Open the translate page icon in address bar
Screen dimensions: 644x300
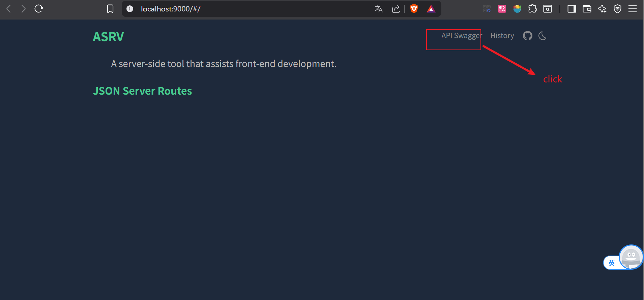coord(379,9)
